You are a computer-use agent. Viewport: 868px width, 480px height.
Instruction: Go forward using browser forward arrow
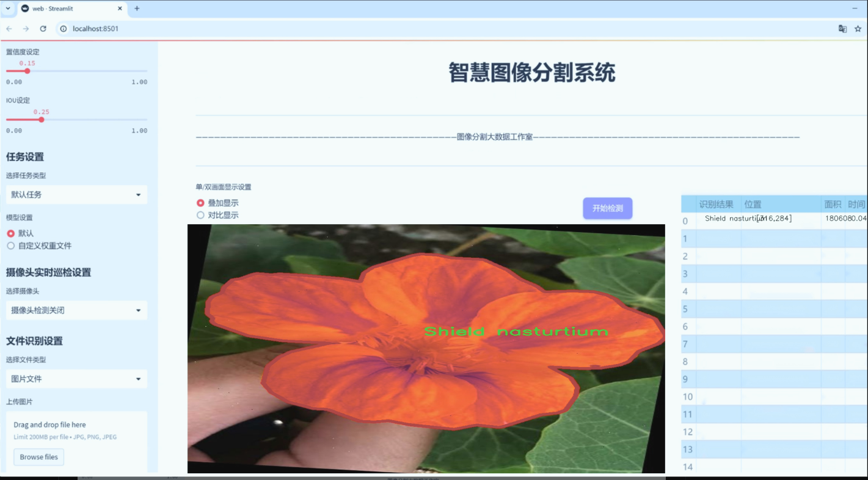pyautogui.click(x=26, y=29)
